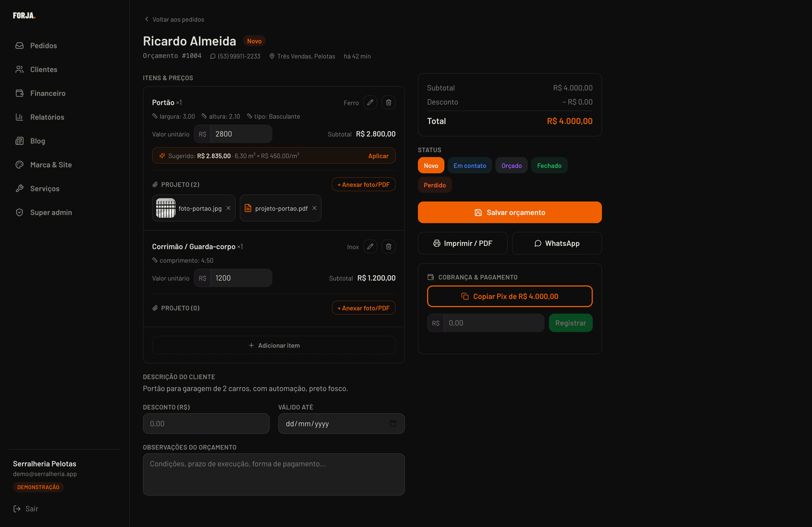
Task: Register payment with Registrar
Action: pyautogui.click(x=571, y=323)
